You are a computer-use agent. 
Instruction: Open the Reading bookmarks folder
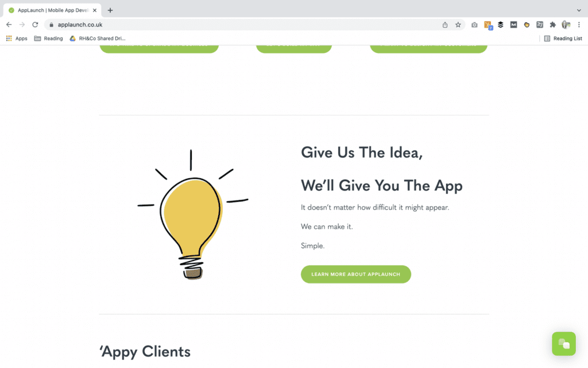[48, 39]
